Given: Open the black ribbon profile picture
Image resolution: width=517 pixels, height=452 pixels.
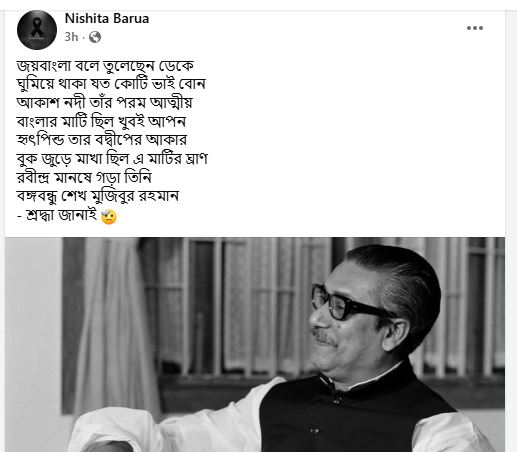Looking at the screenshot, I should (37, 30).
